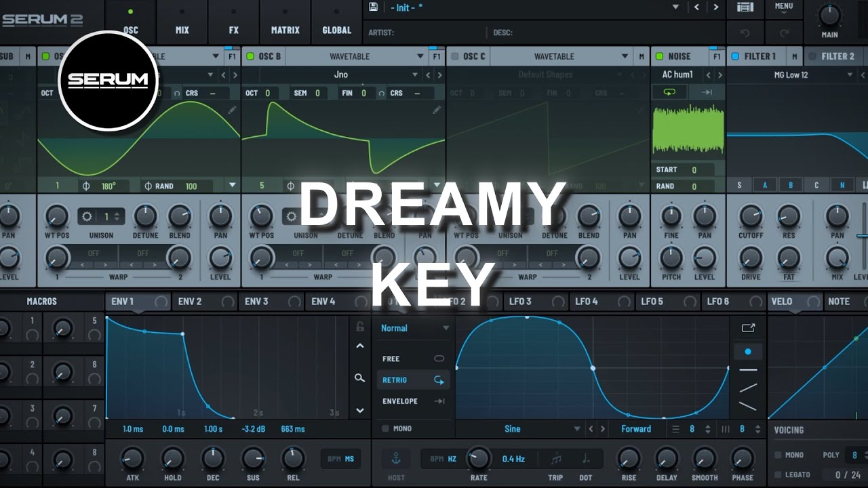This screenshot has width=868, height=488.
Task: Enable FILTER 2 power
Action: (812, 56)
